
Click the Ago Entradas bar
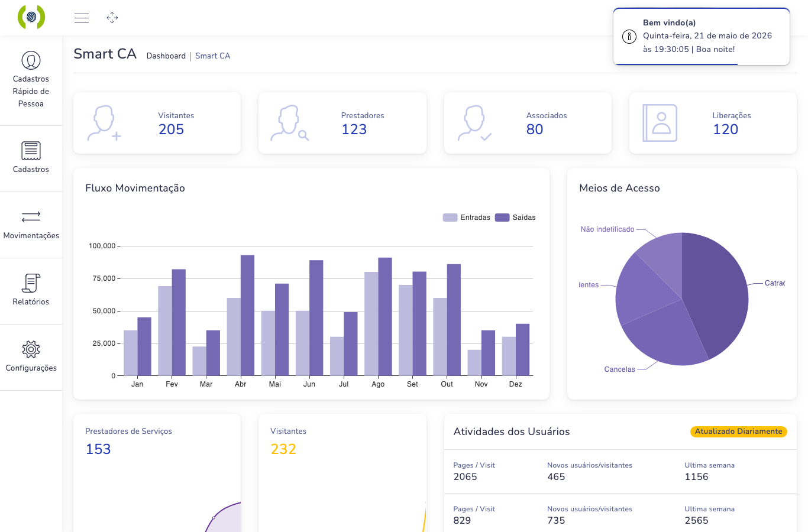click(371, 323)
